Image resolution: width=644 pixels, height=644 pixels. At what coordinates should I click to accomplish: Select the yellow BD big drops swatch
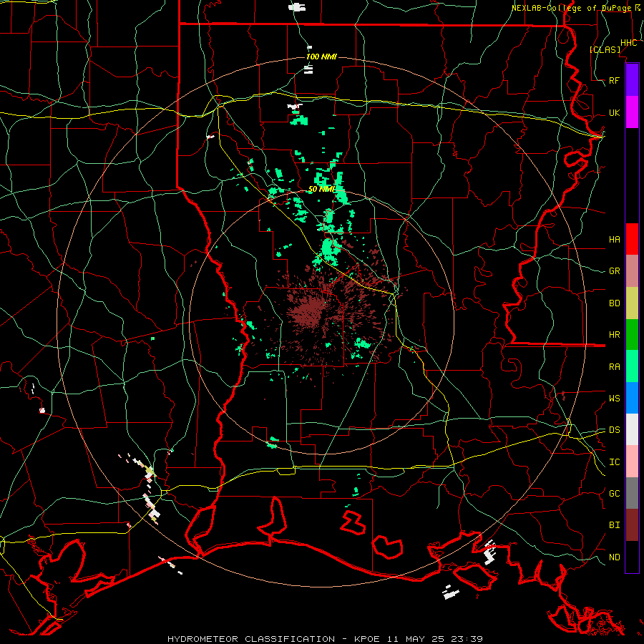(x=632, y=303)
